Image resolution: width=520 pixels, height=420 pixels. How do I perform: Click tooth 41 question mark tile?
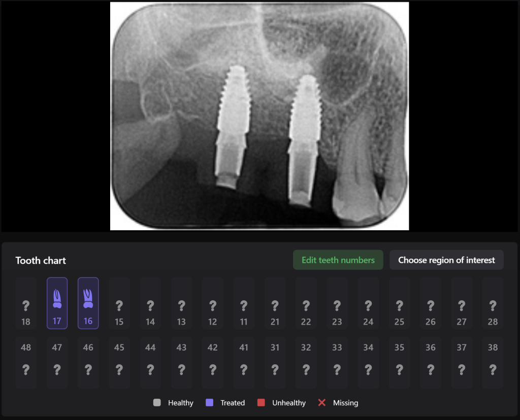[244, 362]
